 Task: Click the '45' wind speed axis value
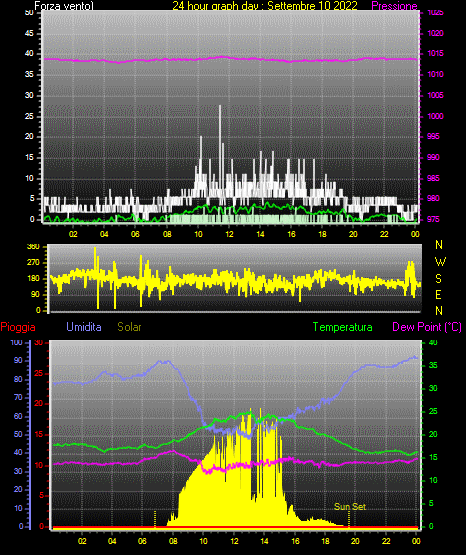coord(29,33)
